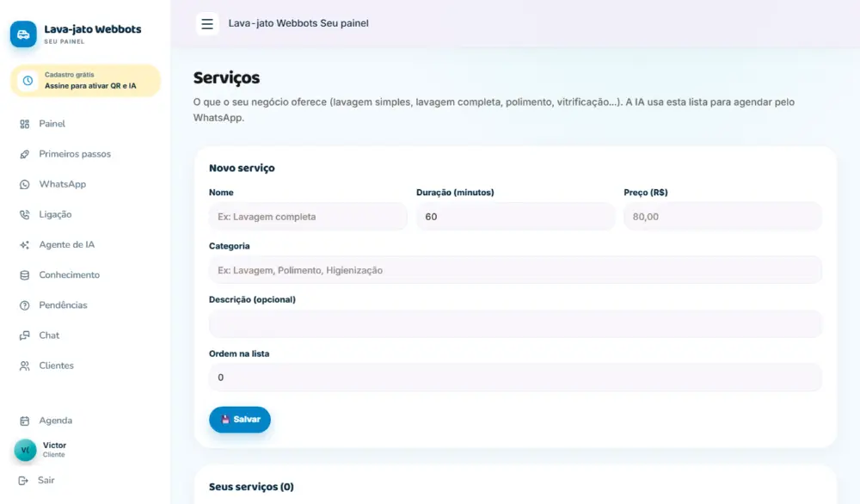Click Assine para ativar QR e IA
Screen dimensions: 860x504
pos(90,86)
